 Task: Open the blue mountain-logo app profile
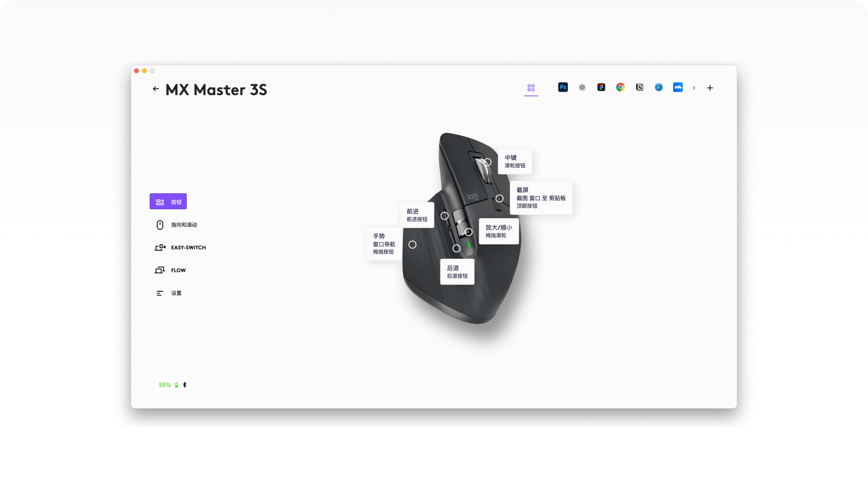pyautogui.click(x=678, y=88)
